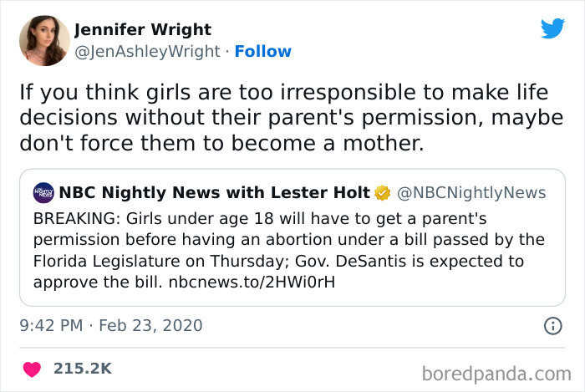
Task: Open Jennifer Wright's profile photo
Action: coord(43,40)
